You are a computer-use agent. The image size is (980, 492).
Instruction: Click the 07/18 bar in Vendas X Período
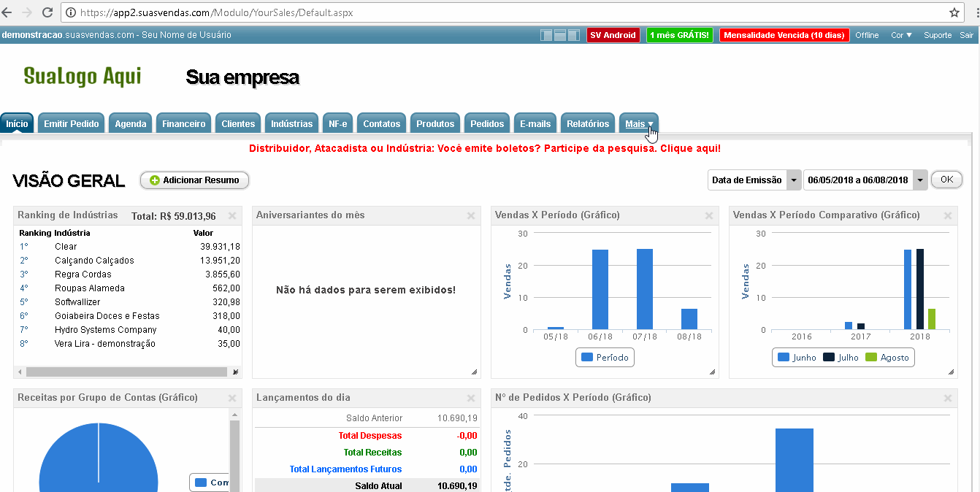[x=645, y=289]
